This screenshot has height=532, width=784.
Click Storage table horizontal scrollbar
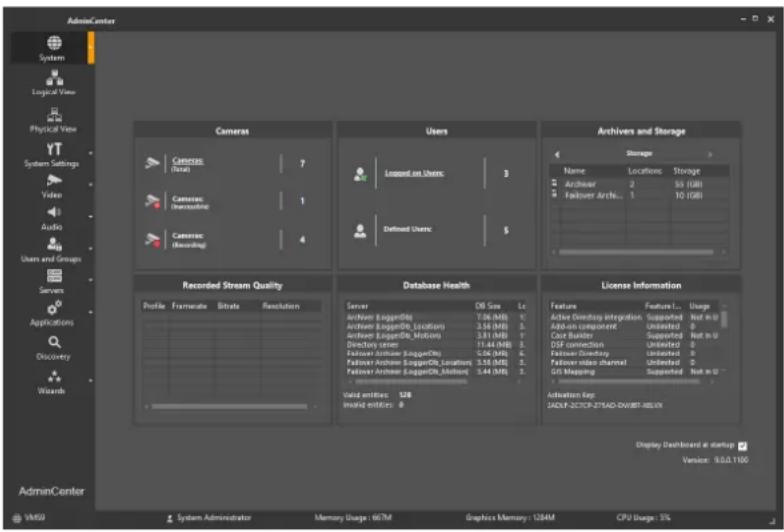tap(636, 252)
